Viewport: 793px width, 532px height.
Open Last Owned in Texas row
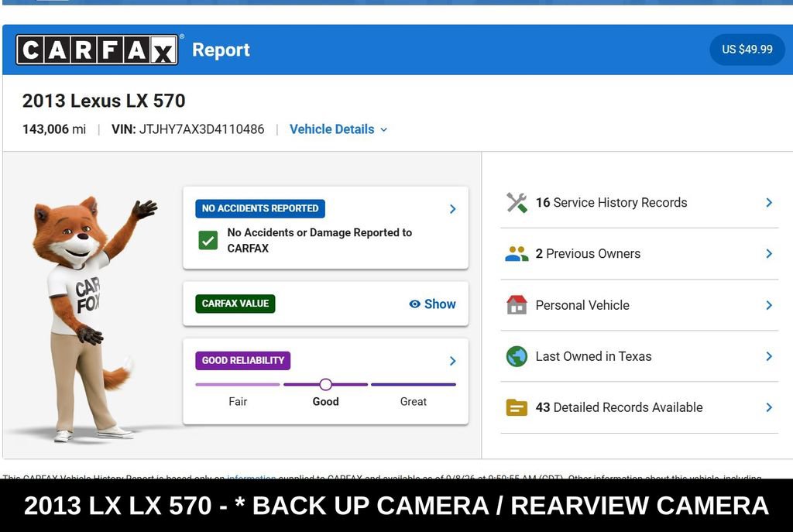[639, 356]
